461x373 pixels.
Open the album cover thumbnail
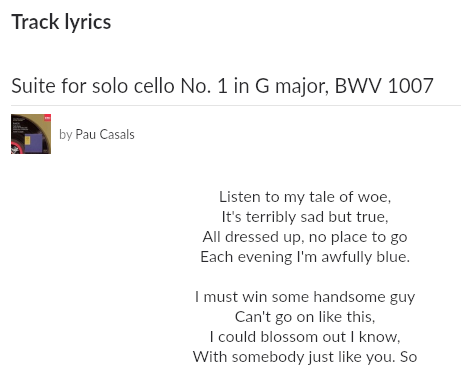[x=31, y=134]
